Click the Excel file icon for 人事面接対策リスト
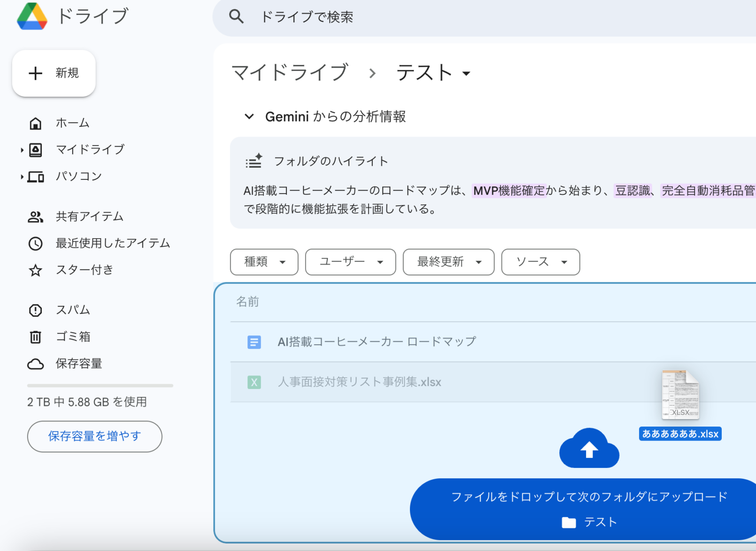This screenshot has width=756, height=551. [x=254, y=382]
